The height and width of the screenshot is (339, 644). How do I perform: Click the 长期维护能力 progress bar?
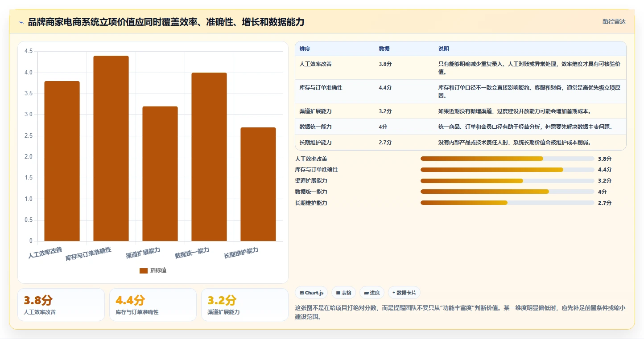[508, 203]
